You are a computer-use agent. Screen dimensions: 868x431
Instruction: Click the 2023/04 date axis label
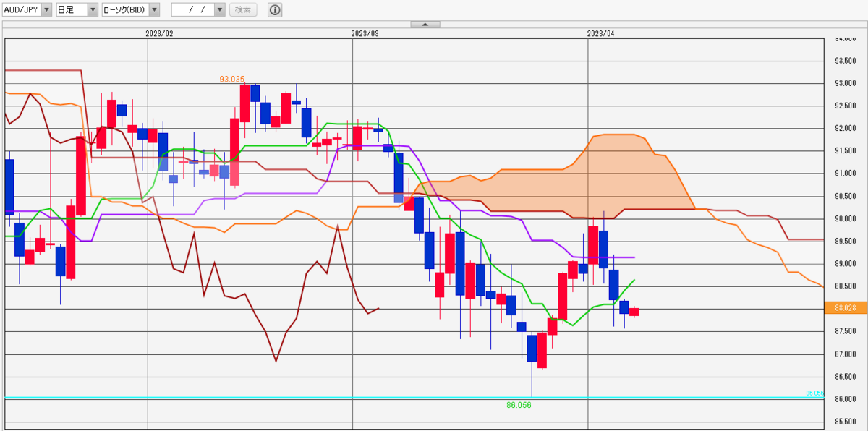pyautogui.click(x=600, y=33)
